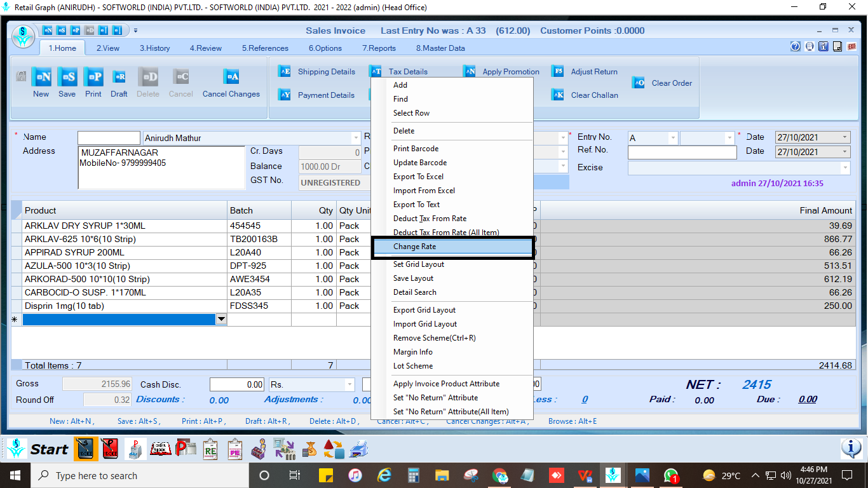Switch to the 3.History tab
Viewport: 868px width, 488px height.
[155, 48]
